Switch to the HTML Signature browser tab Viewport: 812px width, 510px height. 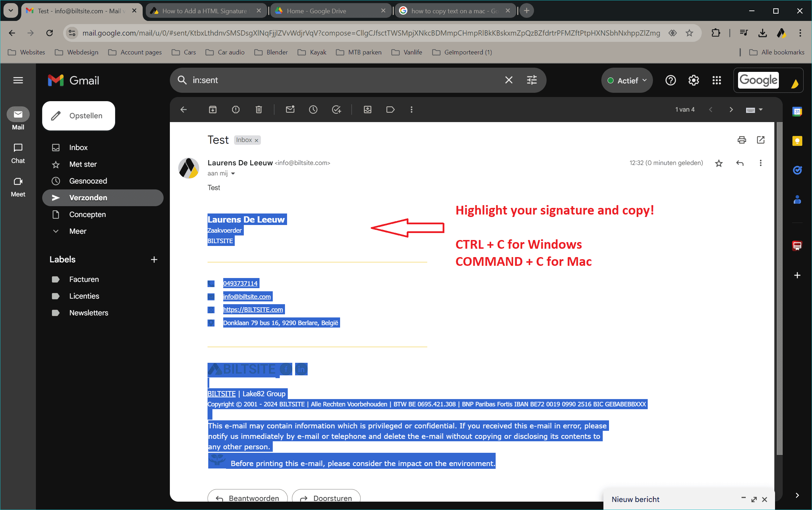pos(206,11)
